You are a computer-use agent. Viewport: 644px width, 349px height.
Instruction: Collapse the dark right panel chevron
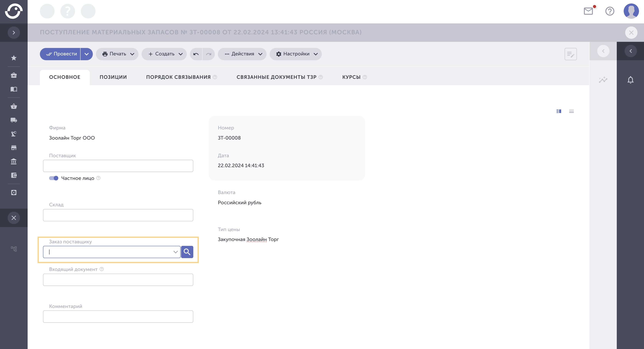(631, 51)
